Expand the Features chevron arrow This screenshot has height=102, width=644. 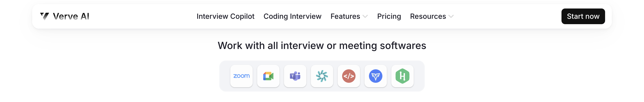tap(365, 17)
